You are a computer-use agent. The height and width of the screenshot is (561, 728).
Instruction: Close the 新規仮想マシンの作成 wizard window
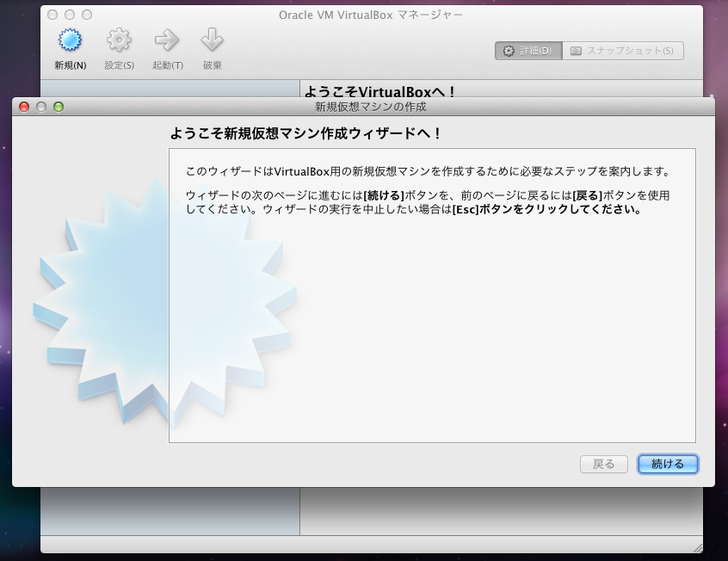click(24, 107)
